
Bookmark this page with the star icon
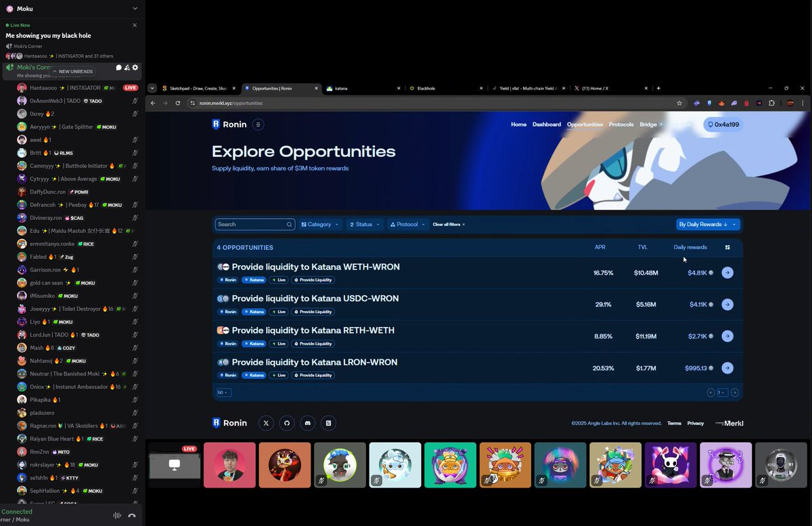point(679,103)
